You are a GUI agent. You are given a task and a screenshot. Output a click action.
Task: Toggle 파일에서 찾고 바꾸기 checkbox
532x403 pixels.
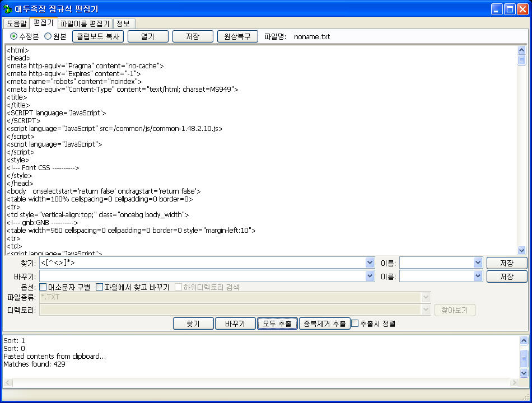[x=100, y=287]
